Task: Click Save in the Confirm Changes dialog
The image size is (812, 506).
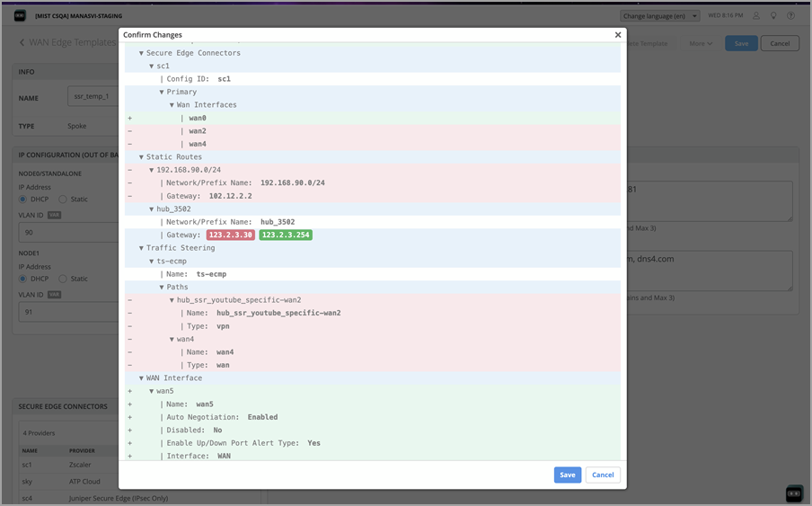Action: coord(568,475)
